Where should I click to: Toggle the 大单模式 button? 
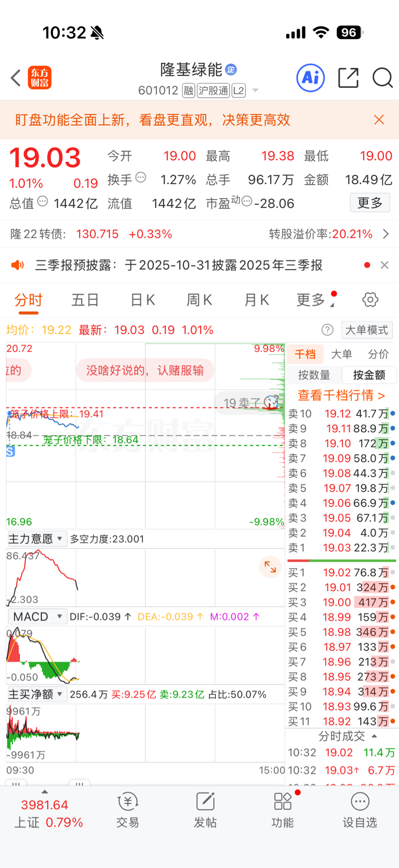pos(367,330)
